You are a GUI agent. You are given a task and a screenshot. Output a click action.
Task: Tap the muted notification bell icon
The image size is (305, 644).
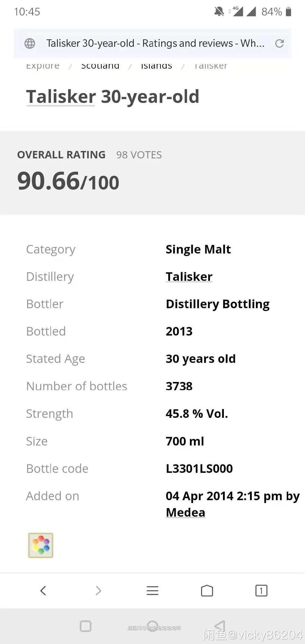(x=219, y=12)
